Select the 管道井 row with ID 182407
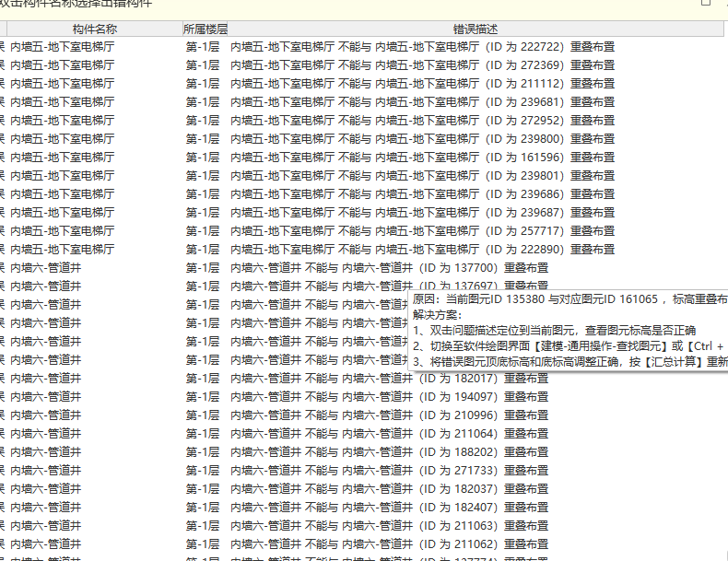Viewport: 728px width, 561px height. click(x=362, y=508)
